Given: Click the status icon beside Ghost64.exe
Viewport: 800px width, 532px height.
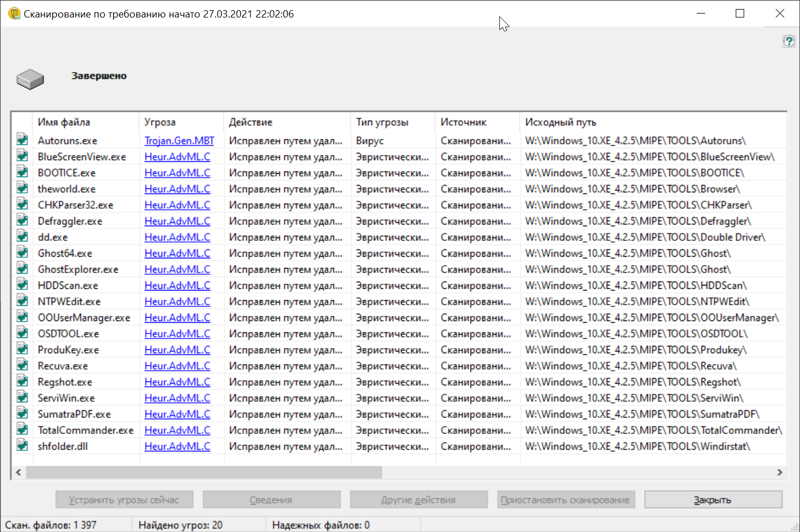Looking at the screenshot, I should coord(22,252).
